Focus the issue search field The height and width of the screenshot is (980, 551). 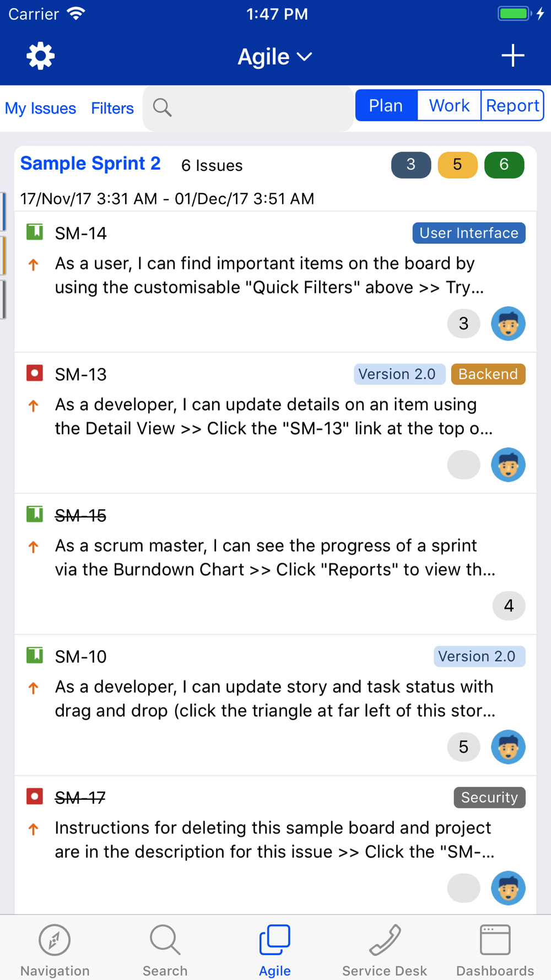click(248, 107)
